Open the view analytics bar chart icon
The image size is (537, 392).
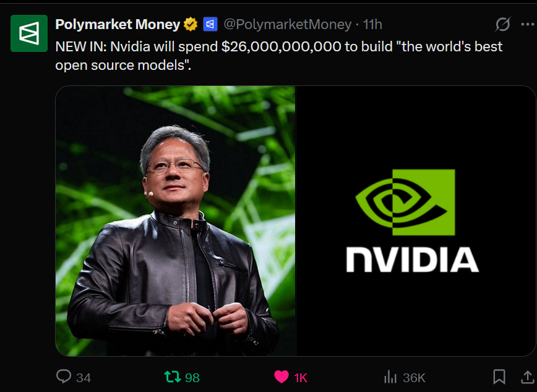(x=390, y=377)
